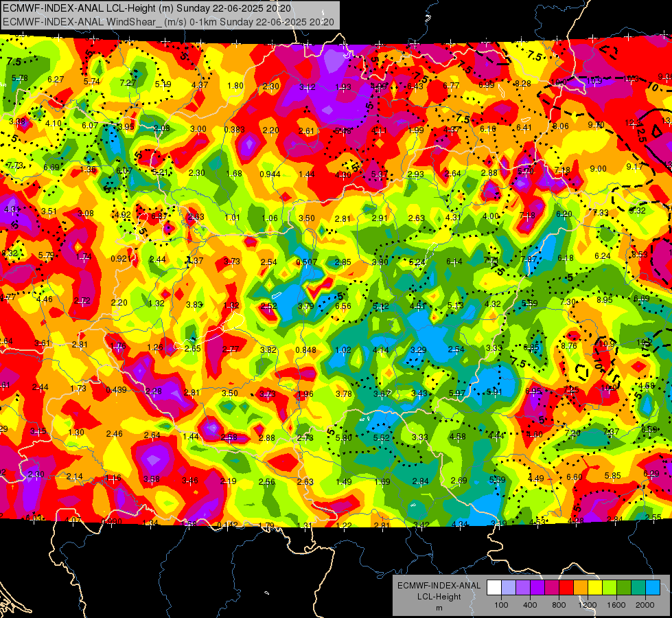672x618 pixels.
Task: Click the yellow legend color swatch
Action: pyautogui.click(x=595, y=587)
